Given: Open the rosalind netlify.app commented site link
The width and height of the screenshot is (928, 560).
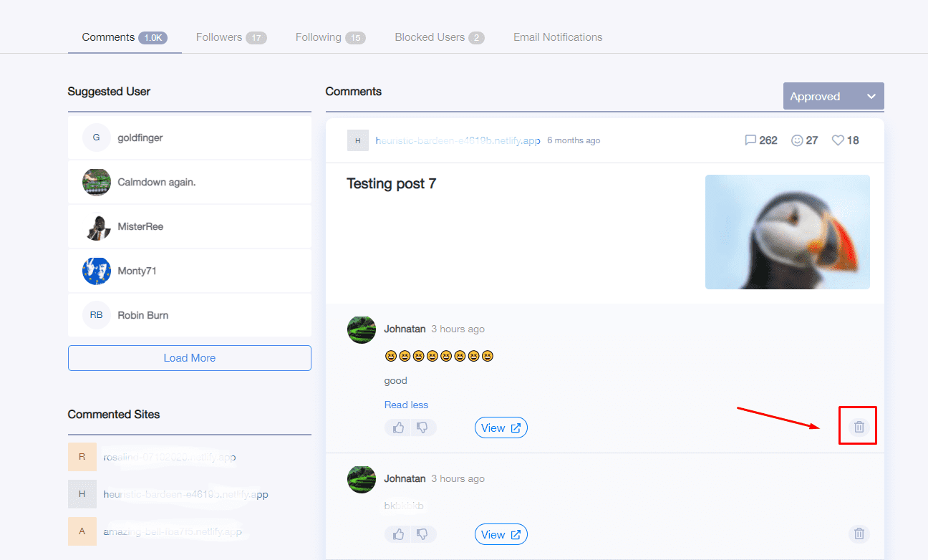Looking at the screenshot, I should tap(170, 457).
